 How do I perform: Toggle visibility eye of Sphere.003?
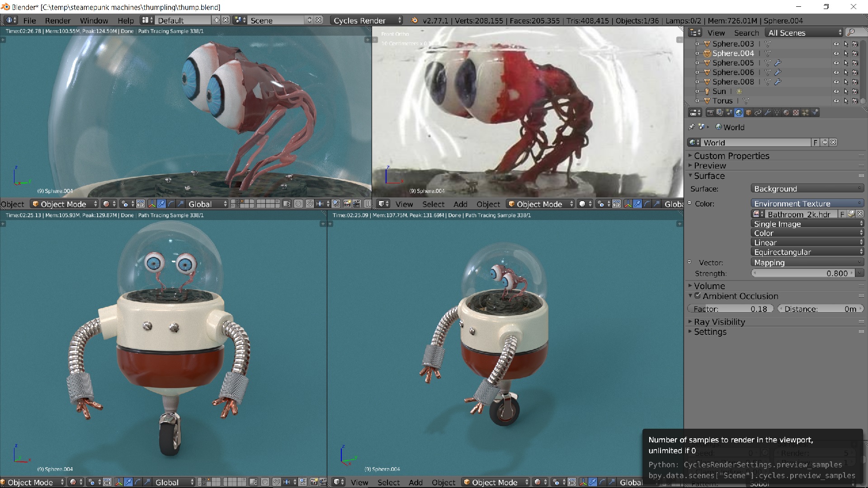coord(836,44)
